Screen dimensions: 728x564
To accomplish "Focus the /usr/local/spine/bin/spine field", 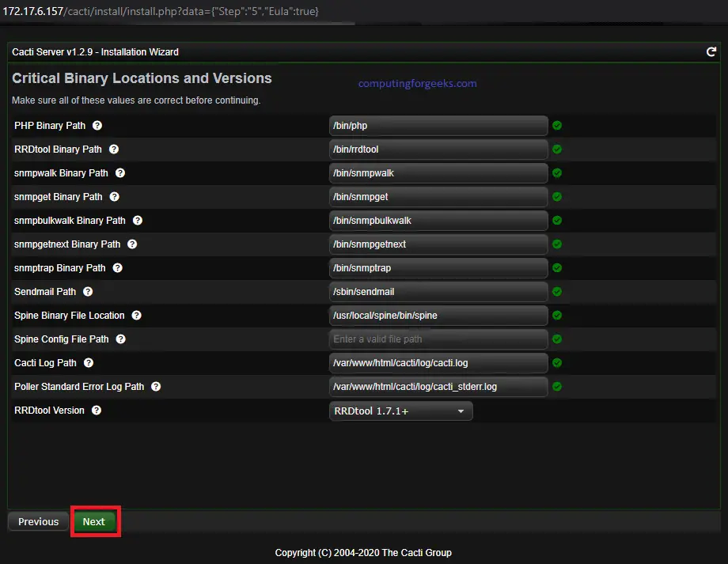I will click(x=438, y=315).
